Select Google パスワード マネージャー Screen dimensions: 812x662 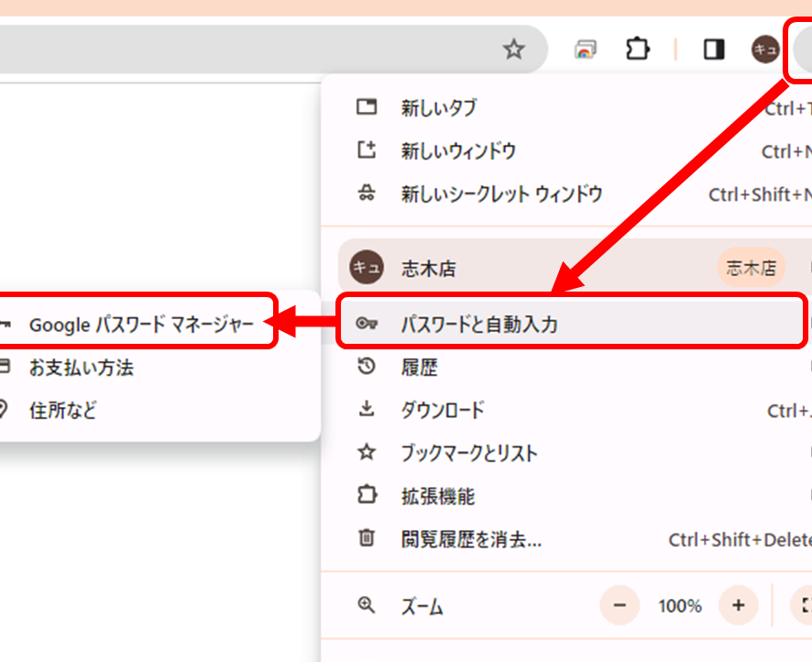tap(140, 325)
